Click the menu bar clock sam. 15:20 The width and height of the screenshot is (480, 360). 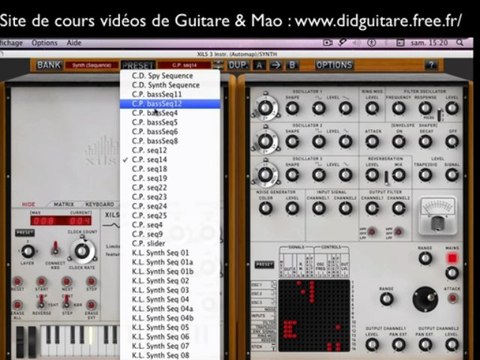click(429, 43)
